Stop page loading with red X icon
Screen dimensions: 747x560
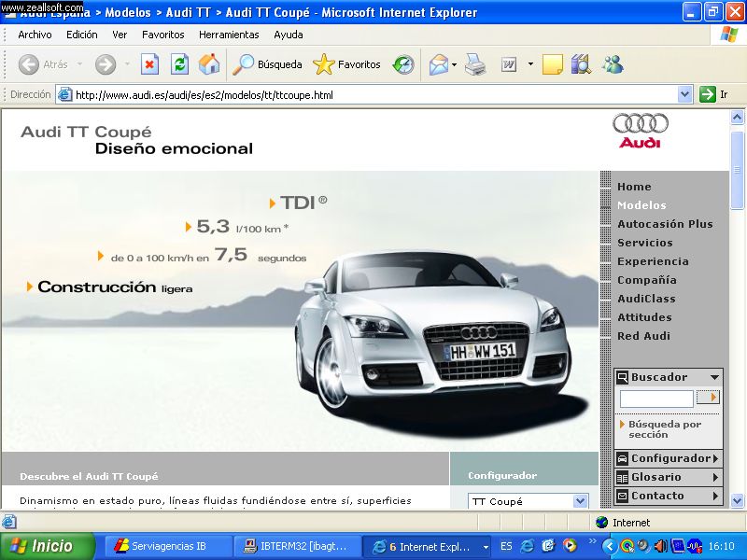pos(149,64)
